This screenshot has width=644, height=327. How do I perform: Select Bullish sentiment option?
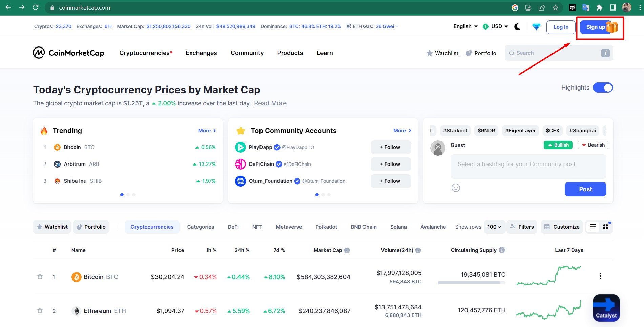click(558, 145)
